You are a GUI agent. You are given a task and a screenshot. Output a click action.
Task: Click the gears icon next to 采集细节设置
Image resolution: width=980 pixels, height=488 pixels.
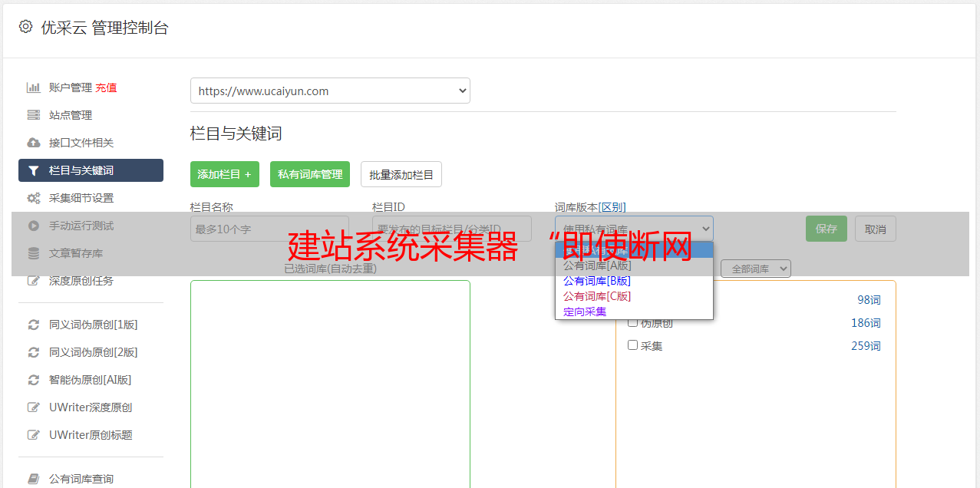[x=34, y=198]
